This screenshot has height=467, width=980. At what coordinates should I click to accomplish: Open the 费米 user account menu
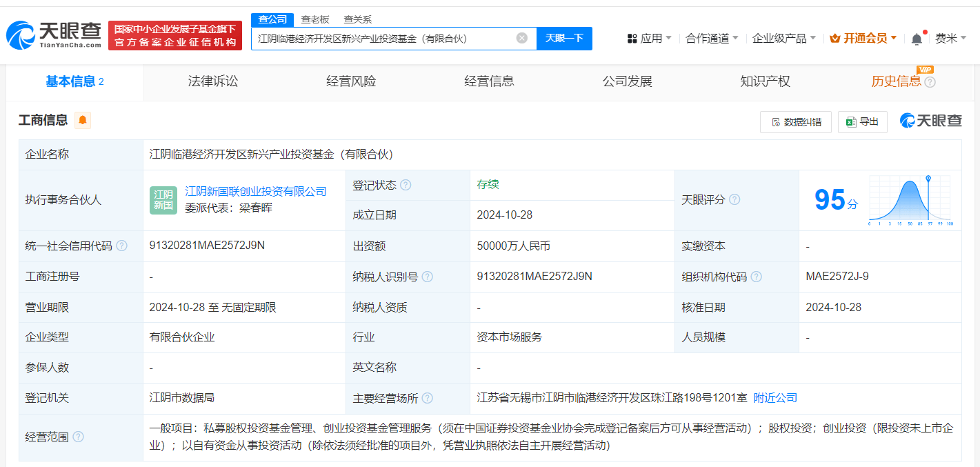[x=950, y=39]
